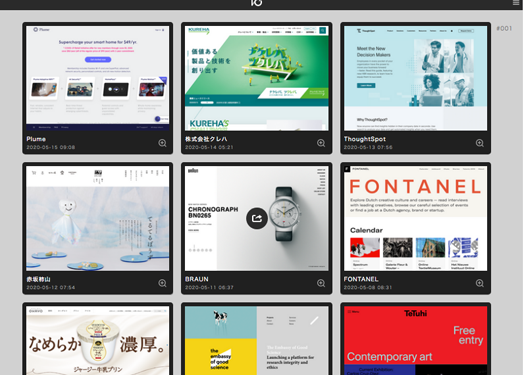
Task: Open the ThoughtSpot website thumbnail
Action: pyautogui.click(x=415, y=78)
